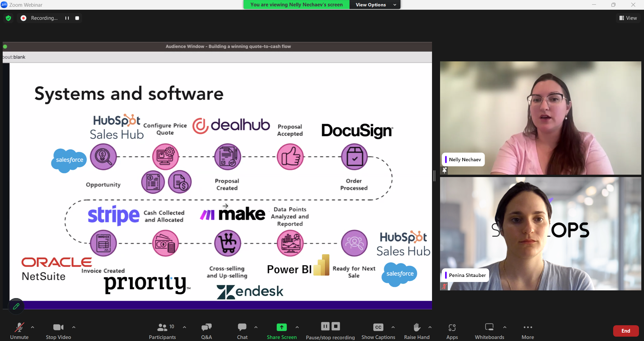
Task: Click the Power BI logo
Action: (298, 266)
